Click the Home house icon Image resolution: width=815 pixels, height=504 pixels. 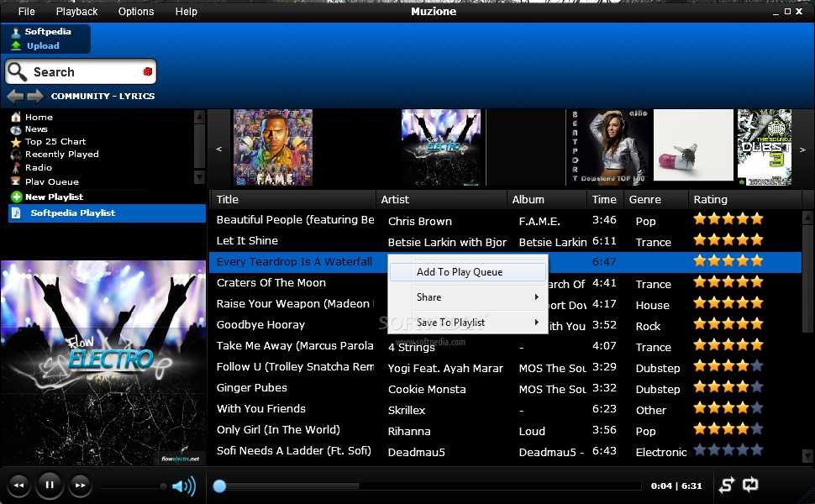pyautogui.click(x=16, y=117)
